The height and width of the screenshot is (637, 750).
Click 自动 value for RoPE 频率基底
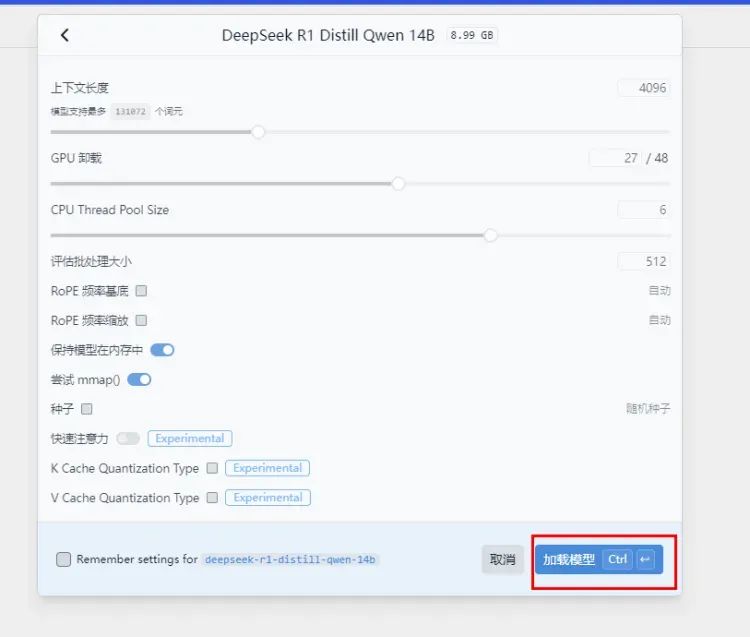click(x=660, y=291)
